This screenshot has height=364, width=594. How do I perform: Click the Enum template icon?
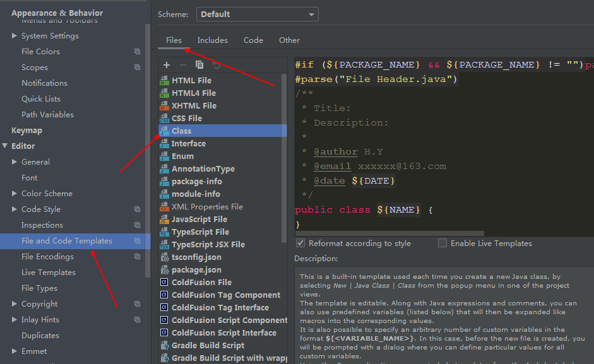(x=164, y=156)
